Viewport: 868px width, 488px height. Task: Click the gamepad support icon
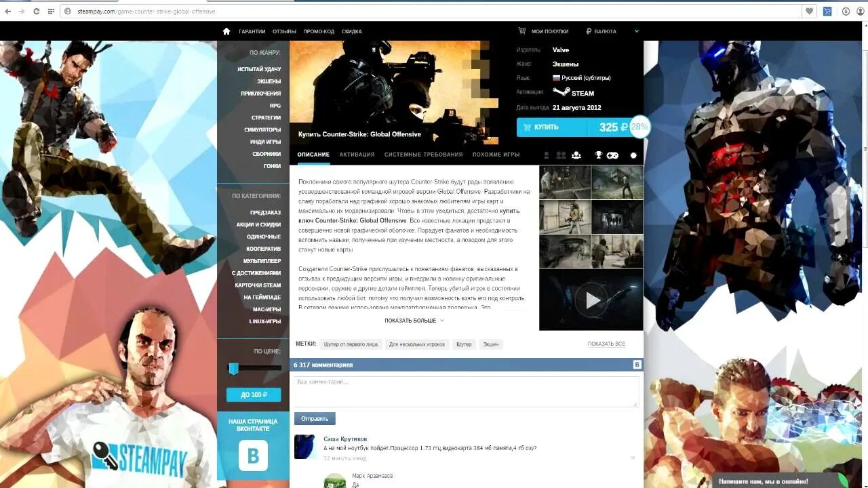[x=612, y=155]
